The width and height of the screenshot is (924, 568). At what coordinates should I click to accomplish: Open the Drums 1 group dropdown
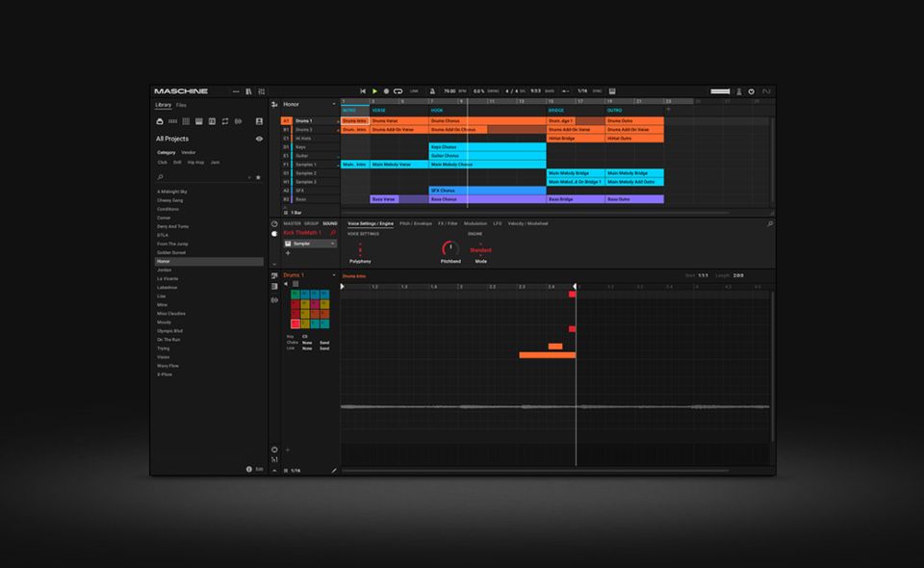[x=334, y=275]
